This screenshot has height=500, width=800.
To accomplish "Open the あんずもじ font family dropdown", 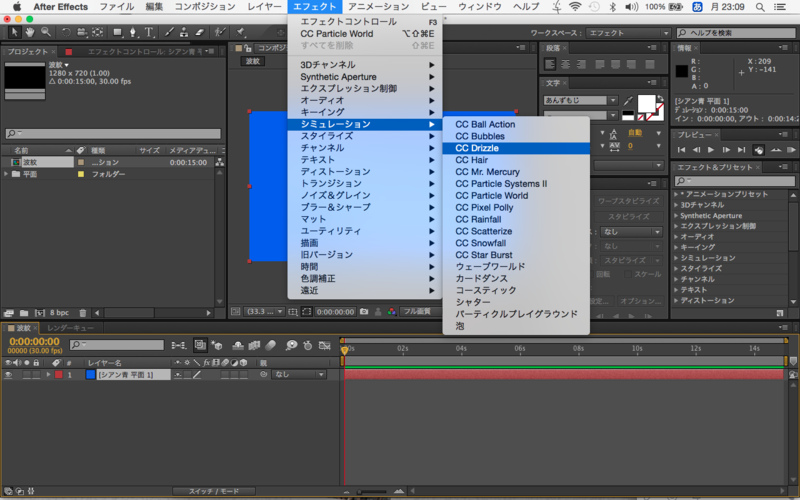I will [581, 101].
